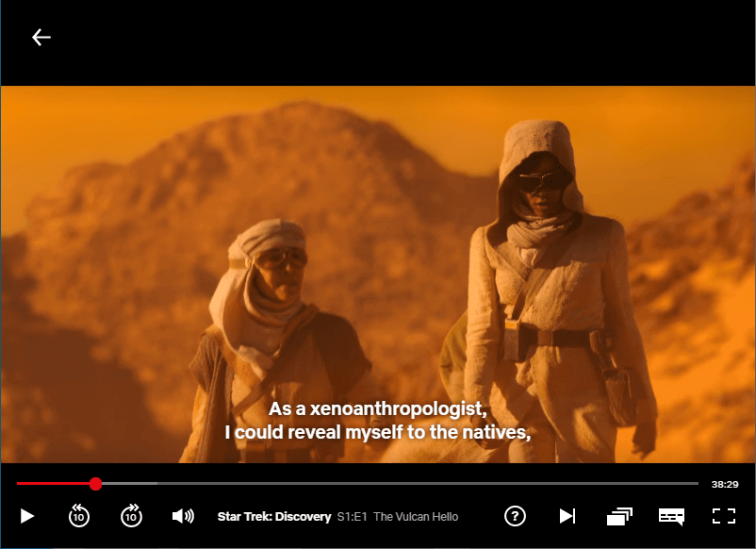Rewind 10 seconds
This screenshot has height=549, width=756.
pyautogui.click(x=79, y=516)
